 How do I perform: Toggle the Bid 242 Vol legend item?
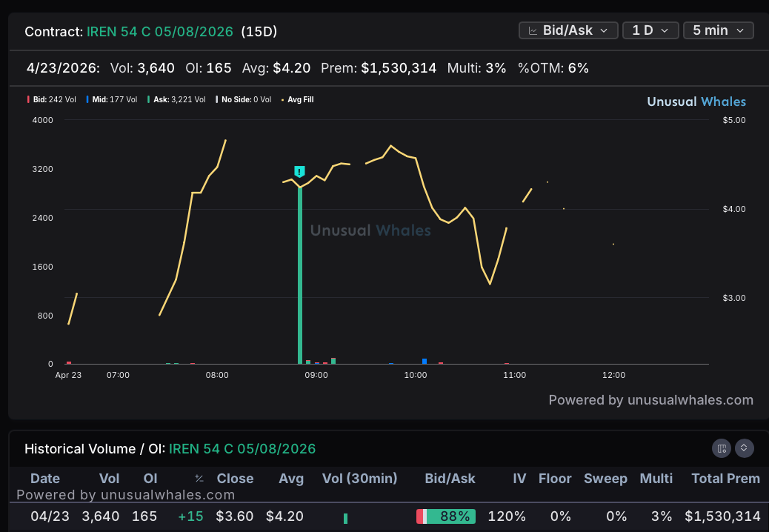pyautogui.click(x=52, y=99)
